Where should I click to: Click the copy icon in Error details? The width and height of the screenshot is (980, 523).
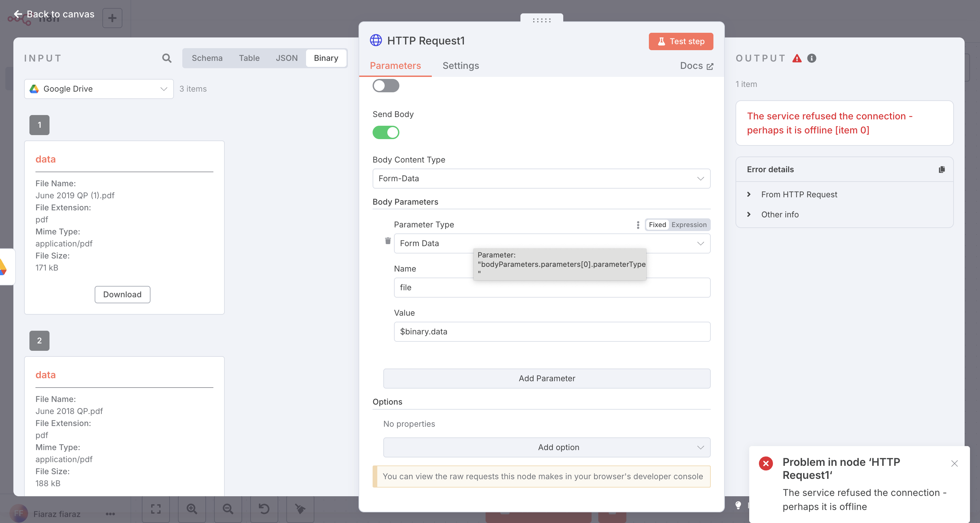point(941,169)
